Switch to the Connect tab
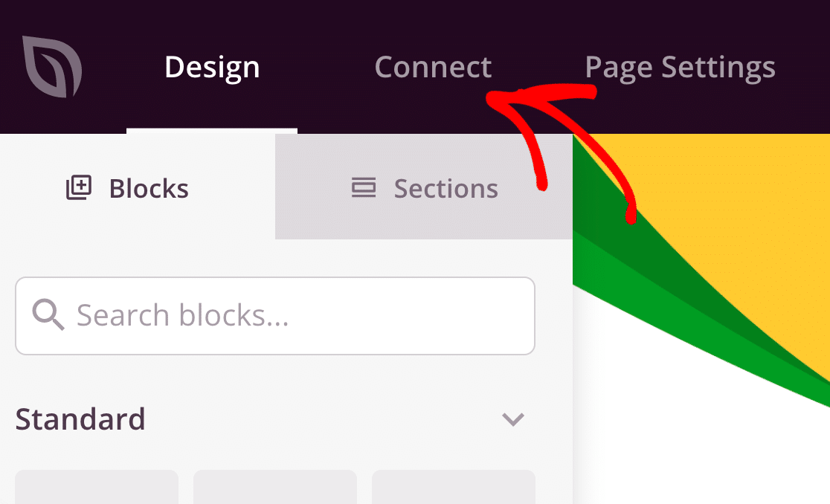Image resolution: width=830 pixels, height=504 pixels. point(433,67)
